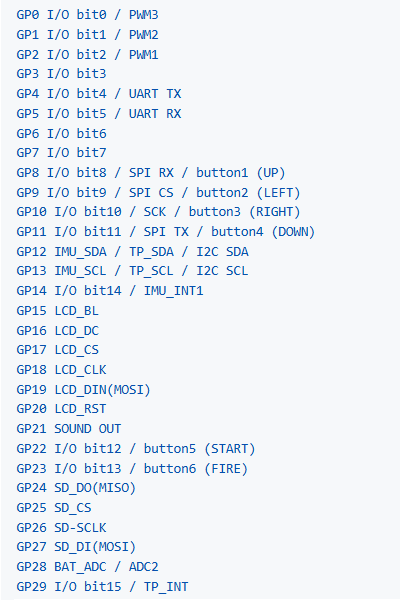Click the GP10 SCK / button3 (RIGHT) line
Image resolution: width=400 pixels, height=600 pixels.
click(158, 212)
